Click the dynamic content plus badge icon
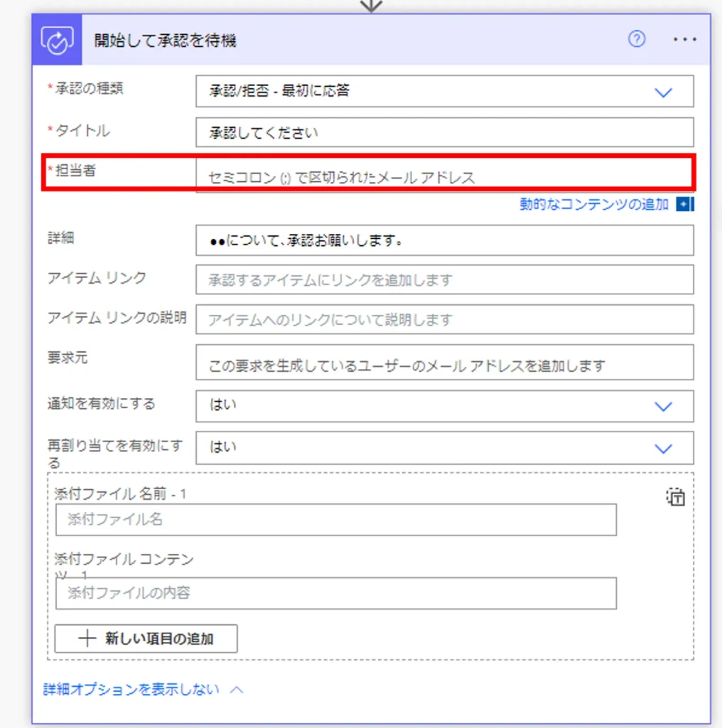Viewport: 722px width, 728px height. click(x=684, y=205)
